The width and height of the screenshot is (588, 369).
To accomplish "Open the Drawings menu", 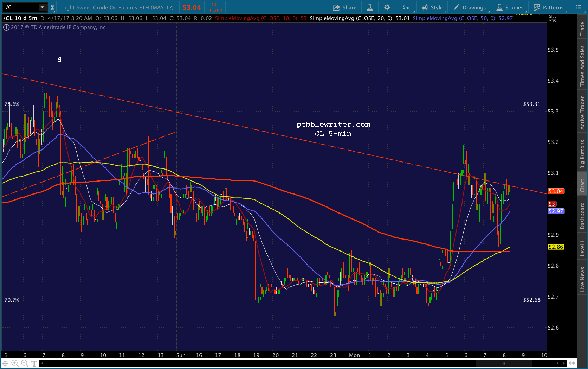I will coord(470,7).
